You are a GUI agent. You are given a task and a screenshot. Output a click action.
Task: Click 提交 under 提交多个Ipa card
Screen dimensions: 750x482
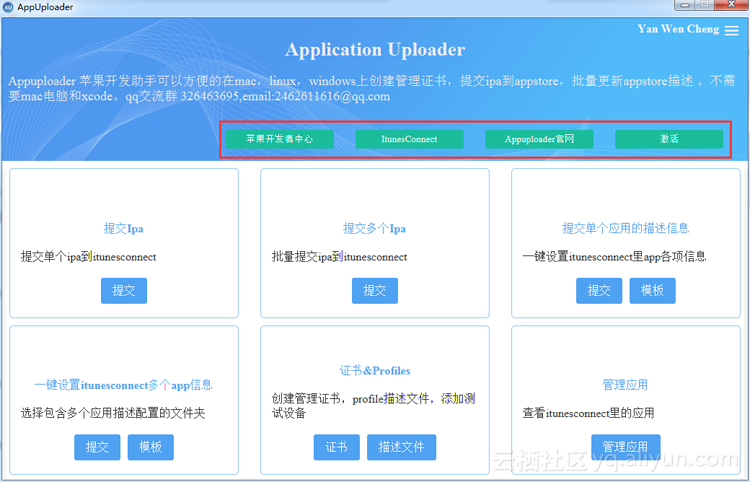click(375, 291)
